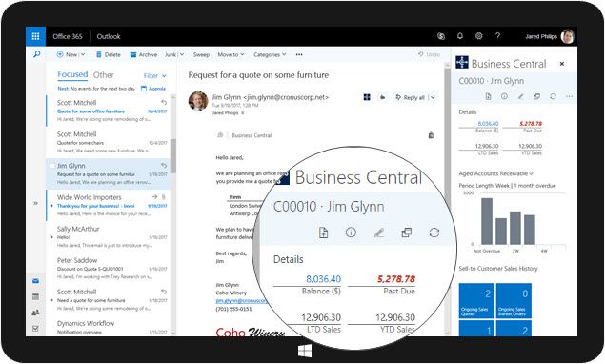Expand the Wide World Importers conversation triangle

click(52, 206)
